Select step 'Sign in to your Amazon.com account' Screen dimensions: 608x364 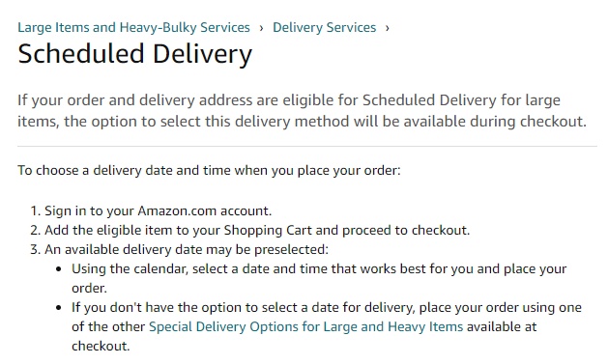[x=159, y=211]
